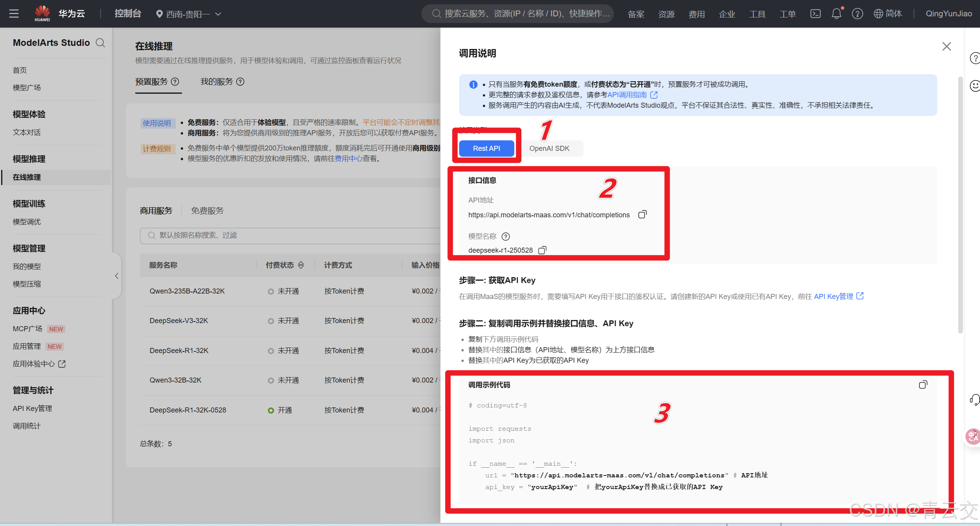Screen dimensions: 980x526
Task: Click the DeepSeek-R1-32K-0528 service row
Action: [x=290, y=410]
